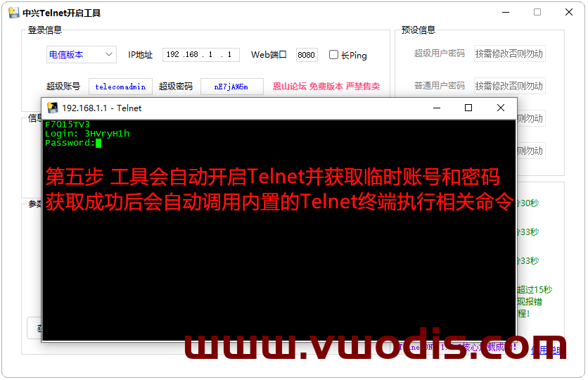The image size is (588, 380).
Task: Maximize the main Telnet tool window
Action: [x=537, y=13]
